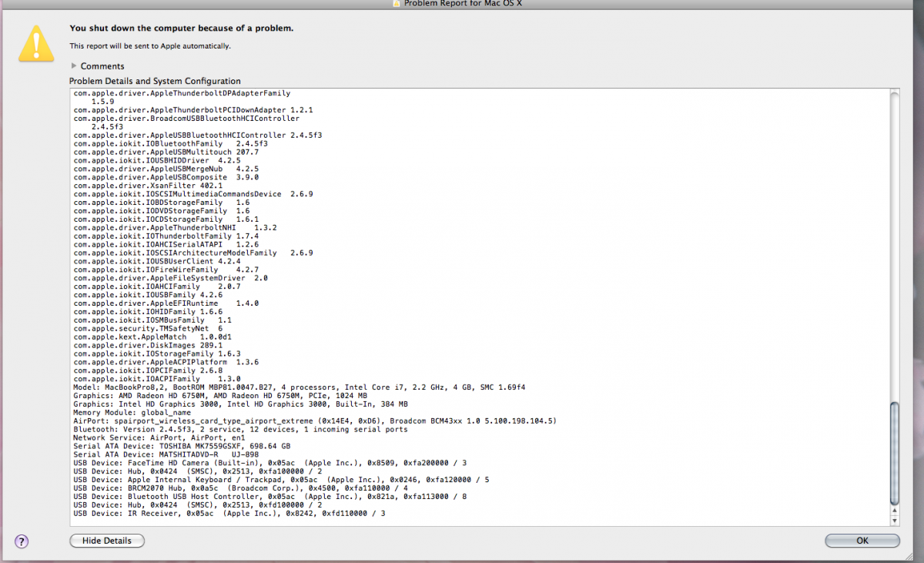Select 'com.apple.iokit.IOSMBusFamily 1.1' line
This screenshot has width=924, height=563.
click(x=152, y=320)
